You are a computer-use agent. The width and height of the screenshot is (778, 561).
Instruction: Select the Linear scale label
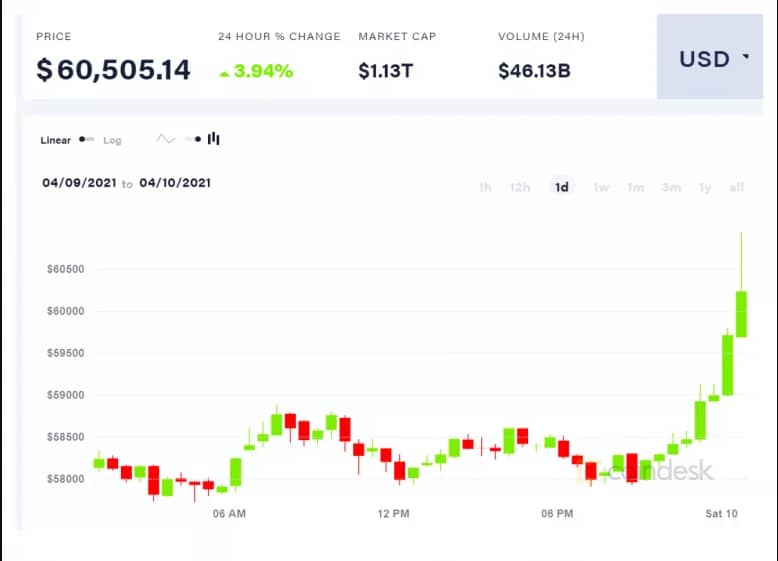[x=55, y=141]
